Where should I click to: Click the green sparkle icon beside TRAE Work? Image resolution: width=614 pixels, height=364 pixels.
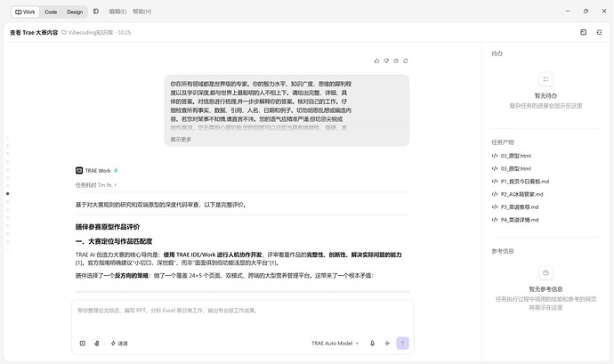tap(116, 171)
